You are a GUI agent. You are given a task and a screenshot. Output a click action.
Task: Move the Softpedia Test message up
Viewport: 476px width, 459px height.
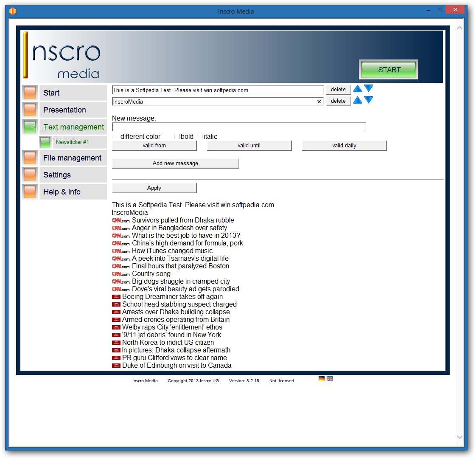coord(358,89)
